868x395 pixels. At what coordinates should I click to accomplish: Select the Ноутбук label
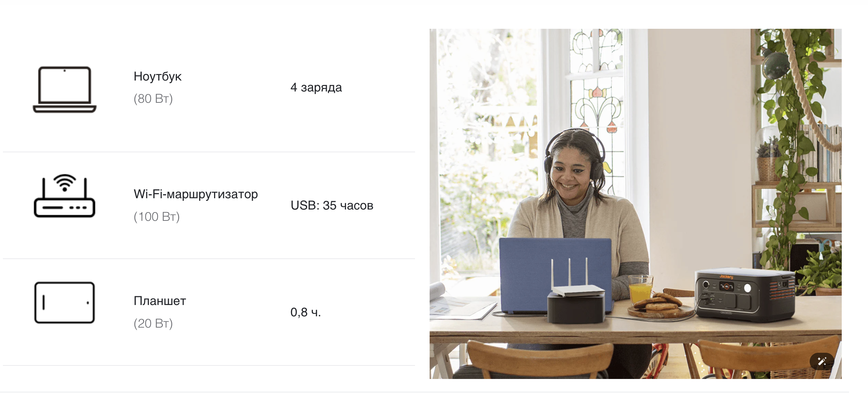click(x=158, y=77)
